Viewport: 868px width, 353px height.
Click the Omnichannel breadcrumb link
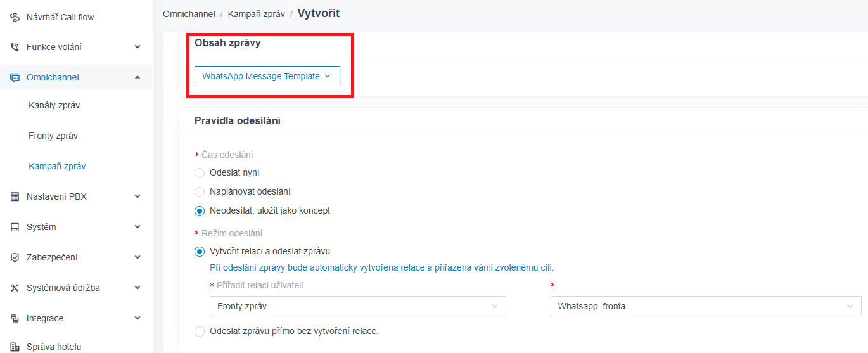pyautogui.click(x=189, y=13)
